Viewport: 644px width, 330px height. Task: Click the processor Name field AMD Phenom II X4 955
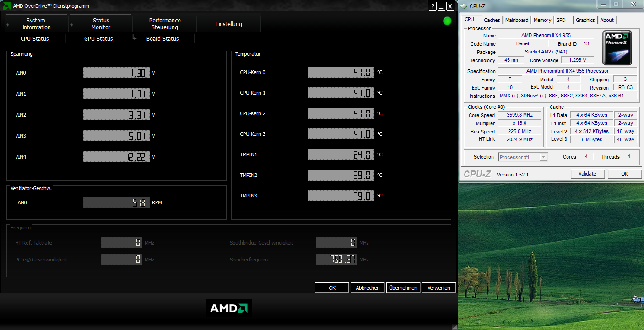point(546,35)
